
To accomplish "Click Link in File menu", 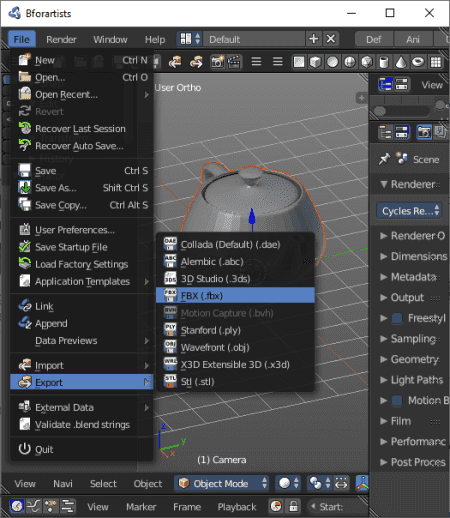I will (82, 306).
